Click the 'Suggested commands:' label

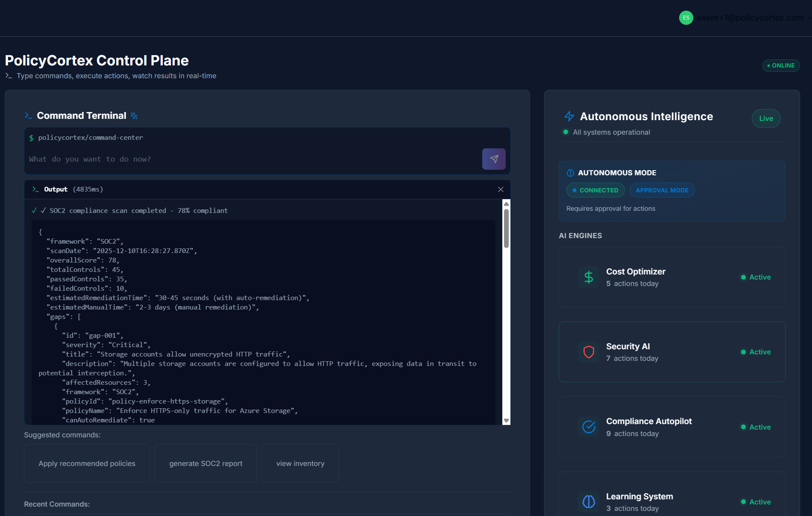62,435
